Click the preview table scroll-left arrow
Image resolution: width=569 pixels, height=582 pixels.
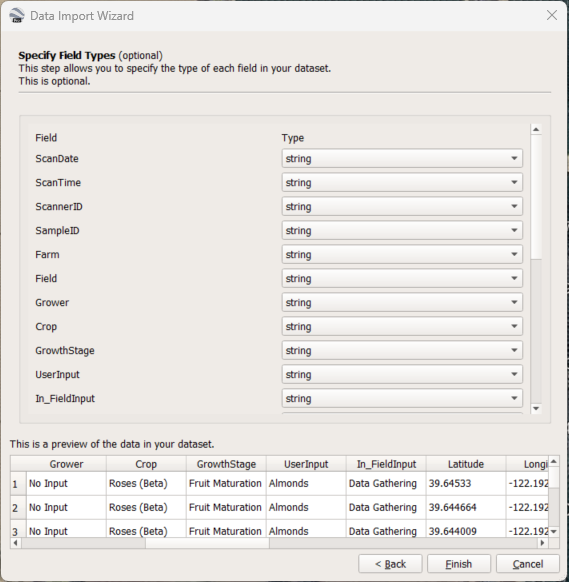coord(16,543)
